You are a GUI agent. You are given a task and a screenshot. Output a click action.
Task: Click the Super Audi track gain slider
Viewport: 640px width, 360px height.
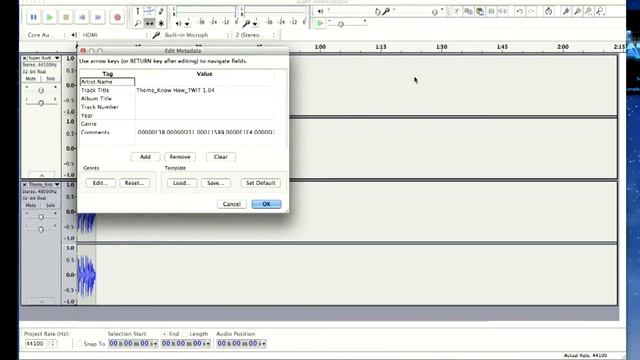click(x=41, y=91)
